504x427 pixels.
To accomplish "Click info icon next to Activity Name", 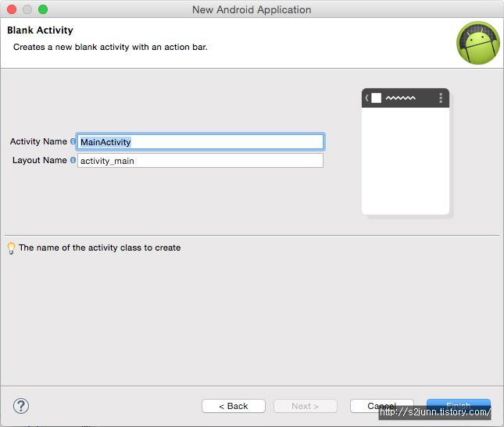I will point(73,141).
